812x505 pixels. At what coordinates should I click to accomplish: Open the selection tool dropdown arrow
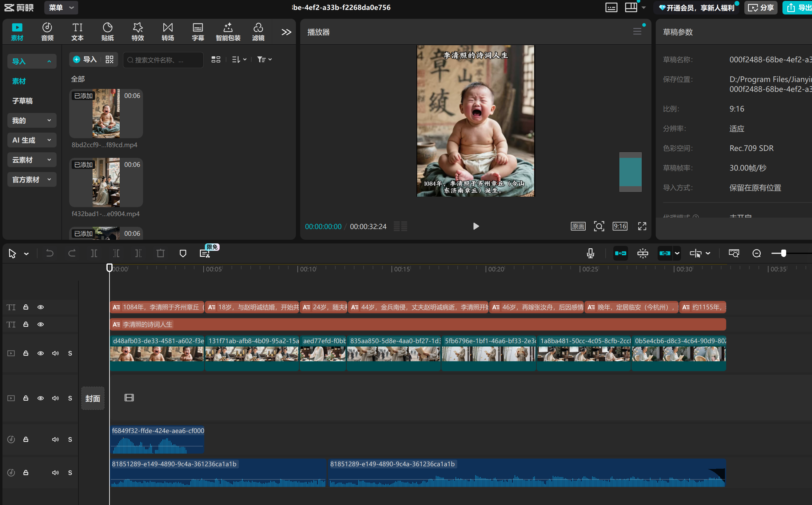[26, 254]
